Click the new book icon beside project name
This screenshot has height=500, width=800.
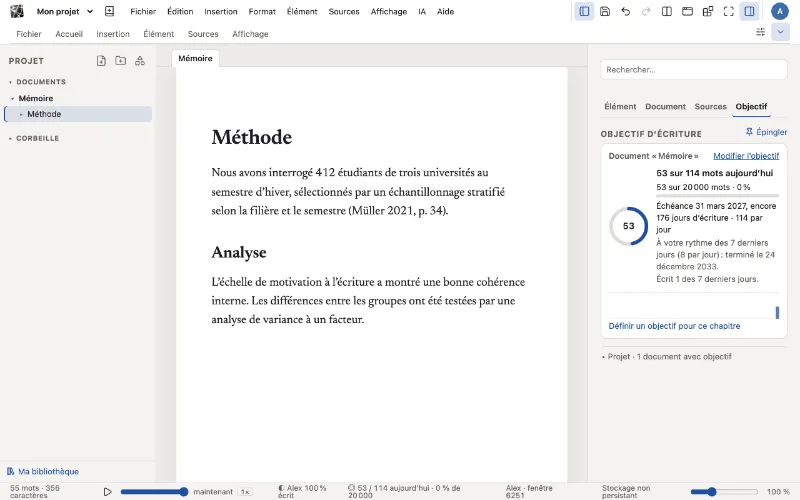tap(109, 11)
